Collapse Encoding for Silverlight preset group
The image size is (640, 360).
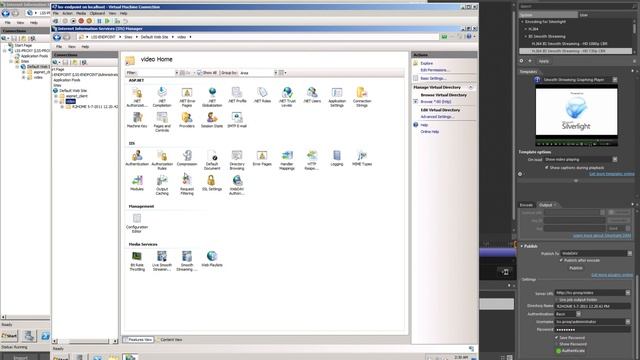point(522,22)
